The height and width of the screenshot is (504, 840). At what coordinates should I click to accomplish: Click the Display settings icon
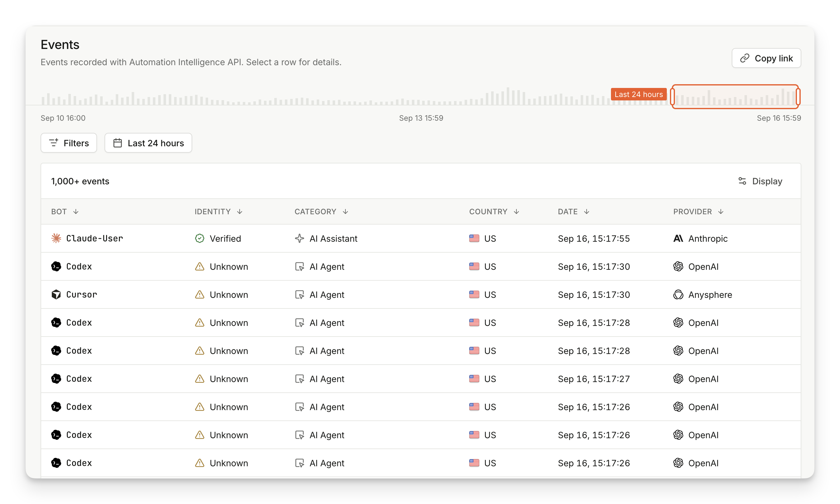click(742, 181)
